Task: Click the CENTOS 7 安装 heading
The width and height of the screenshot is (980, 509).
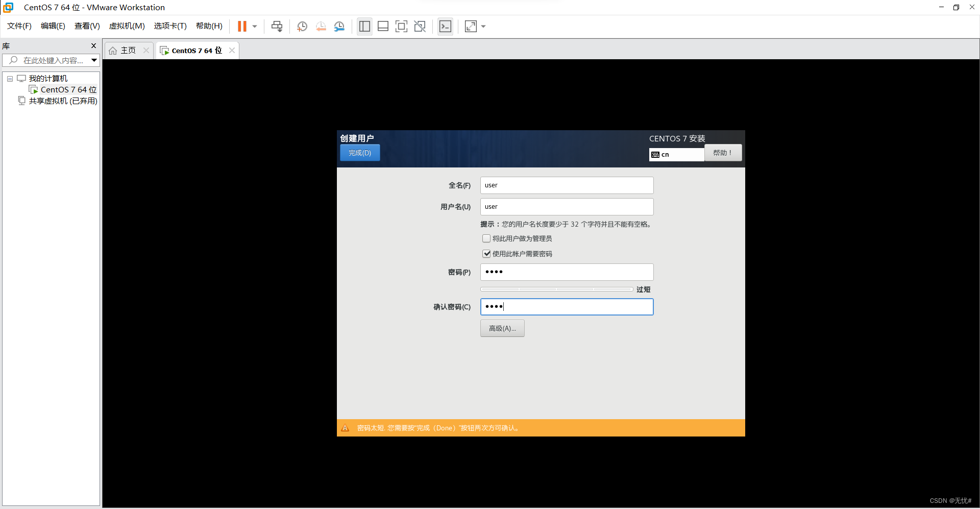Action: 677,138
